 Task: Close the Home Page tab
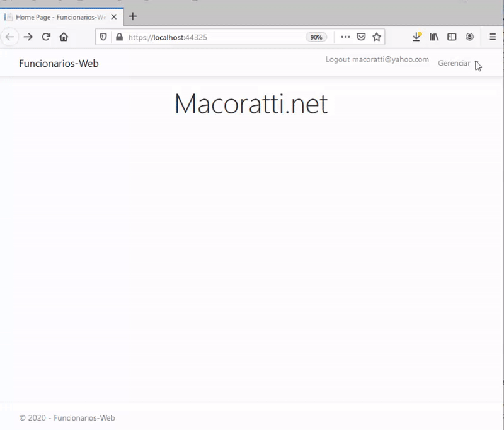(114, 17)
